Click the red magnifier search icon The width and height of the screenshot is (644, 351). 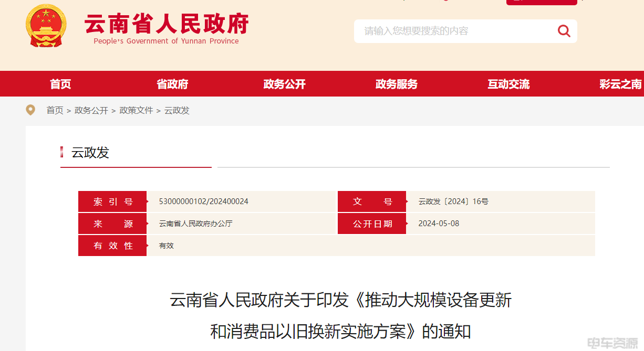[564, 31]
